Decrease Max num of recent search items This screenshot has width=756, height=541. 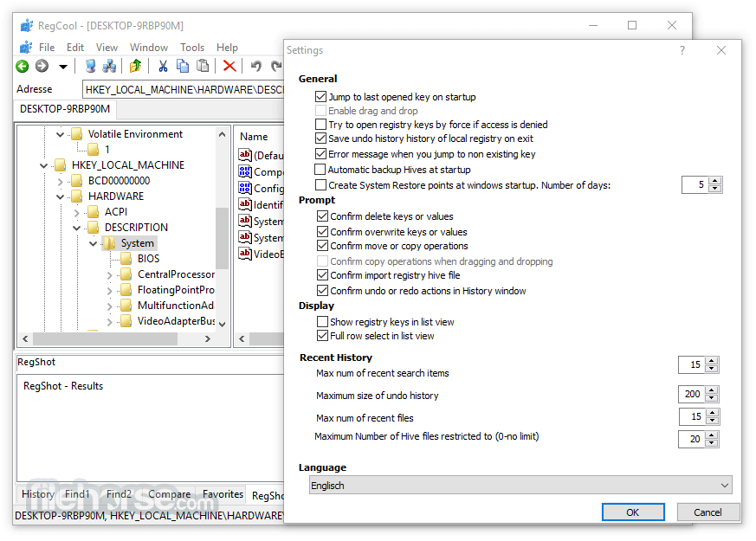click(712, 369)
